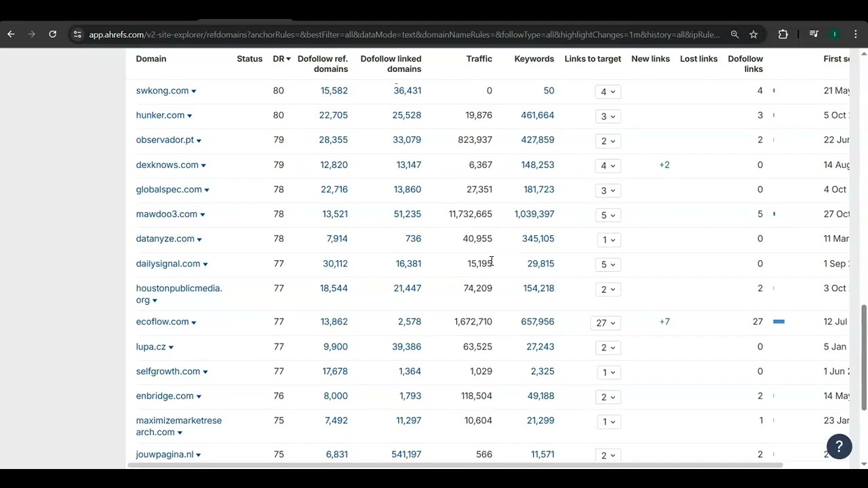This screenshot has width=868, height=488.
Task: Sort by Traffic column header
Action: 479,59
